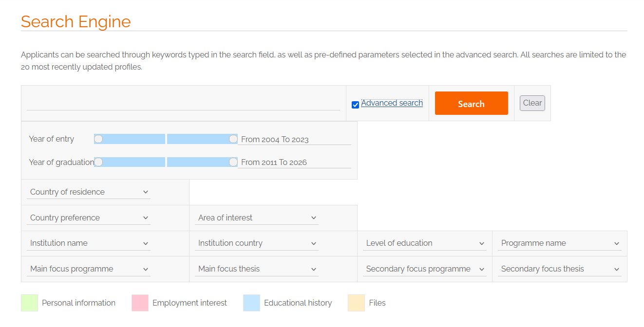Click the Year of entry right slider handle
644x327 pixels.
tap(233, 139)
